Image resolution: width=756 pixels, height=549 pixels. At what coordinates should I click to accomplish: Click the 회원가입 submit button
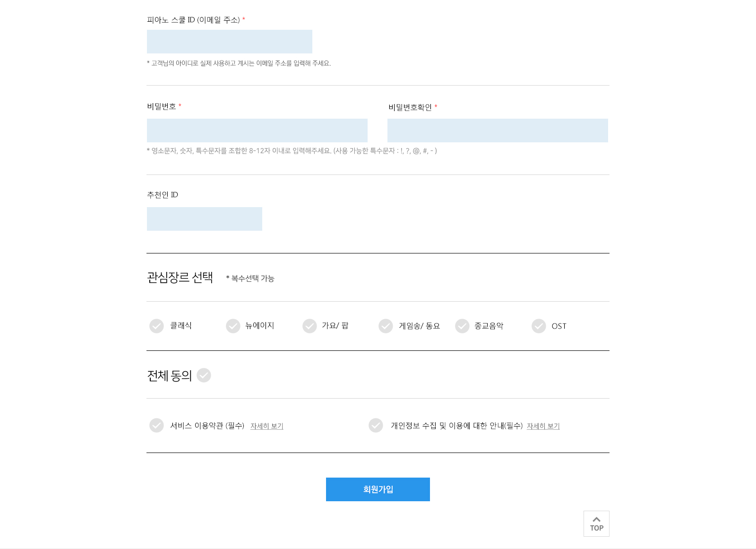pyautogui.click(x=378, y=489)
